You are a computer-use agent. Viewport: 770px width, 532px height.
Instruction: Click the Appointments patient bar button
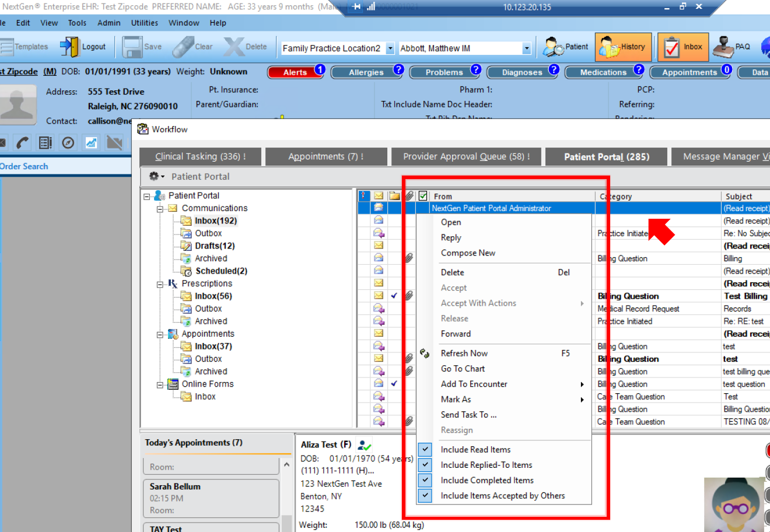[689, 72]
